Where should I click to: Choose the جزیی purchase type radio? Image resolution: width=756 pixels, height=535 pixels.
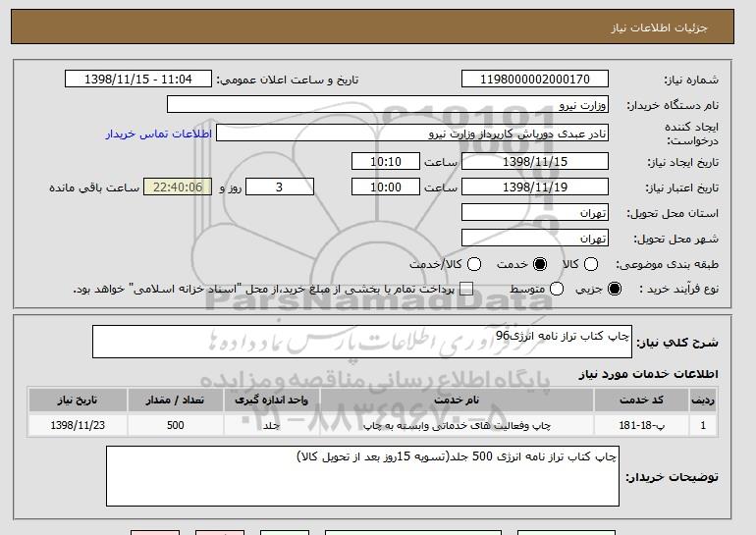click(615, 289)
